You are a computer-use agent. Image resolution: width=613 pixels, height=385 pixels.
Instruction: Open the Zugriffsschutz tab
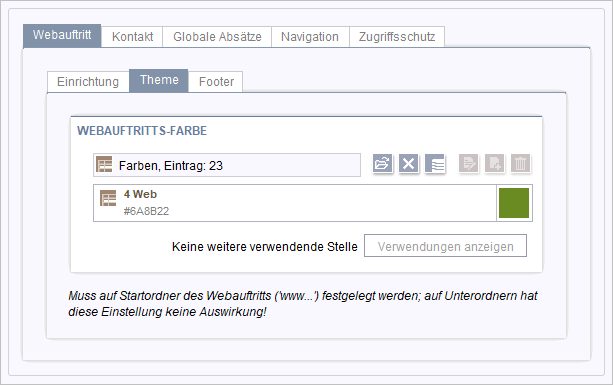[397, 37]
